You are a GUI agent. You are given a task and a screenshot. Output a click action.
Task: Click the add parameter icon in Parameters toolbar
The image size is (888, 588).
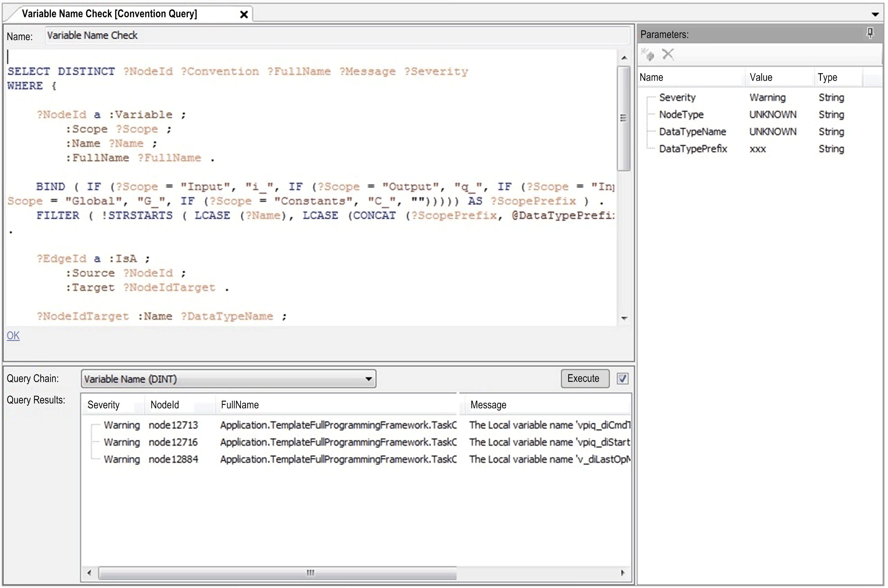click(x=648, y=54)
